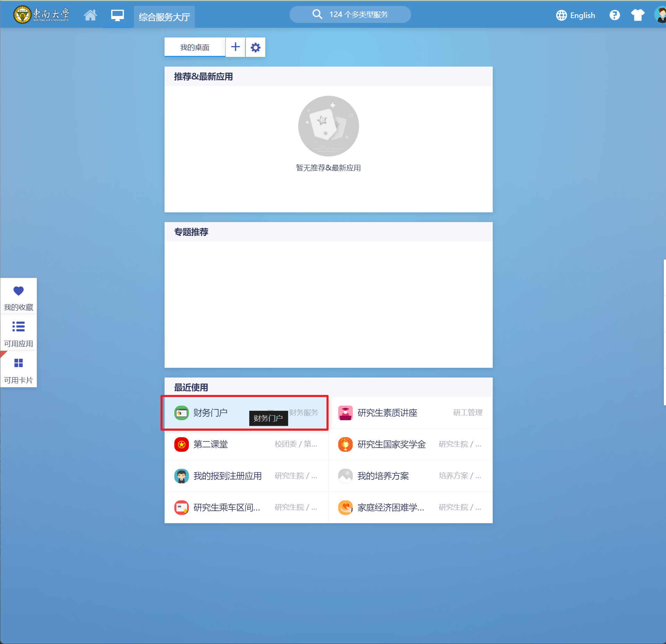Open available apps list (可用应用)
The width and height of the screenshot is (666, 644).
click(18, 333)
